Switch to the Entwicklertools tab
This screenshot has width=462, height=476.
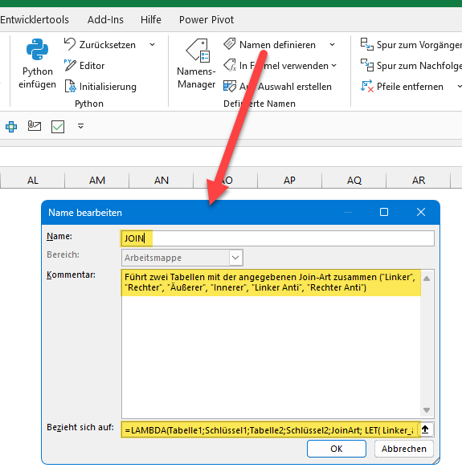point(35,20)
